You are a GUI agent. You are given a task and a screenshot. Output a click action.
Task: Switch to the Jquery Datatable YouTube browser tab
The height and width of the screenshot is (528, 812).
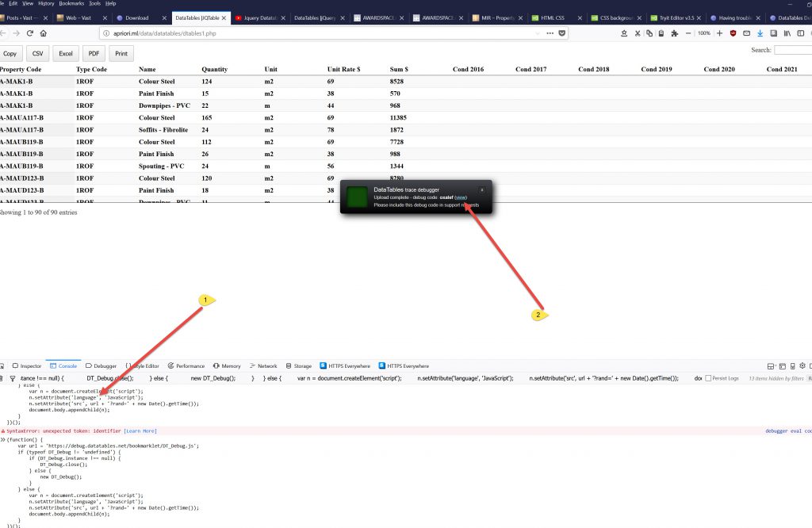pyautogui.click(x=258, y=17)
